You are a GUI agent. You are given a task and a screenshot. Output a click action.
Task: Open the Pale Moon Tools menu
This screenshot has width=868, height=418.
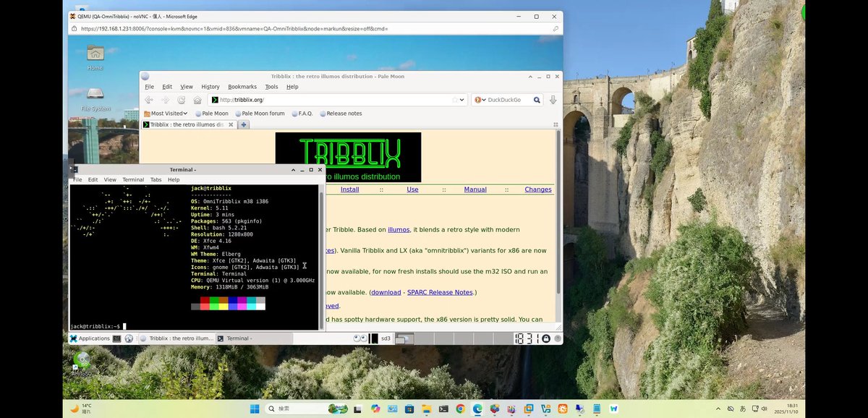(x=271, y=87)
